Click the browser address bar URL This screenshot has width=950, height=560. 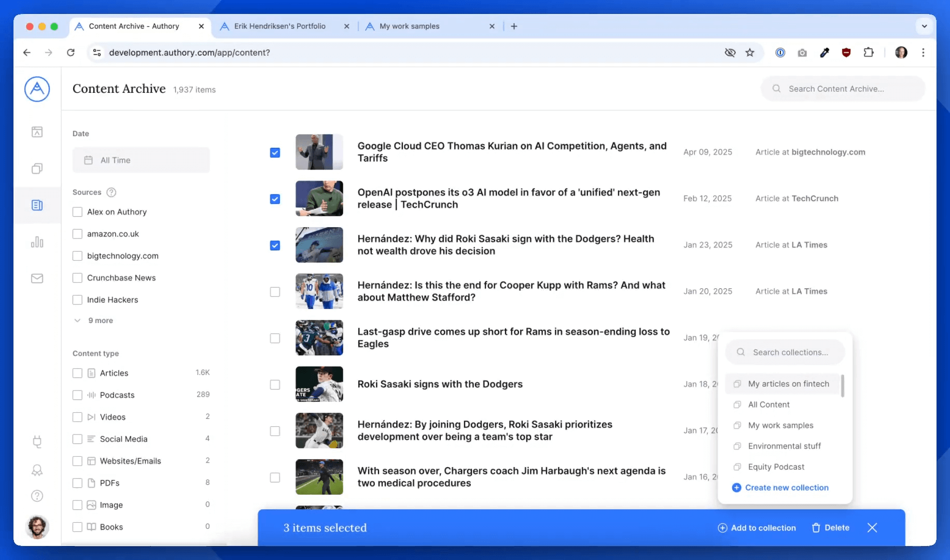(x=189, y=52)
